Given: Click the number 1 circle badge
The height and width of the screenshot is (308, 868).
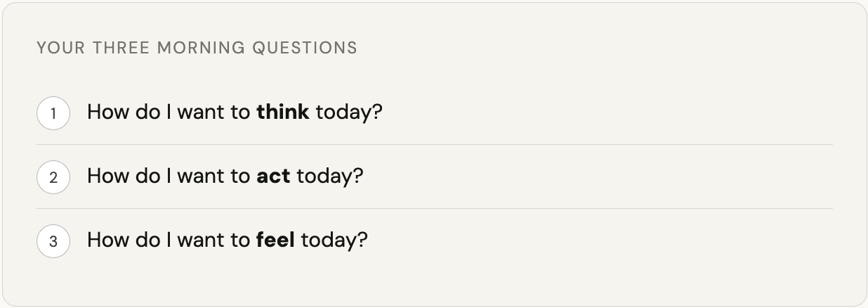Looking at the screenshot, I should pyautogui.click(x=53, y=113).
